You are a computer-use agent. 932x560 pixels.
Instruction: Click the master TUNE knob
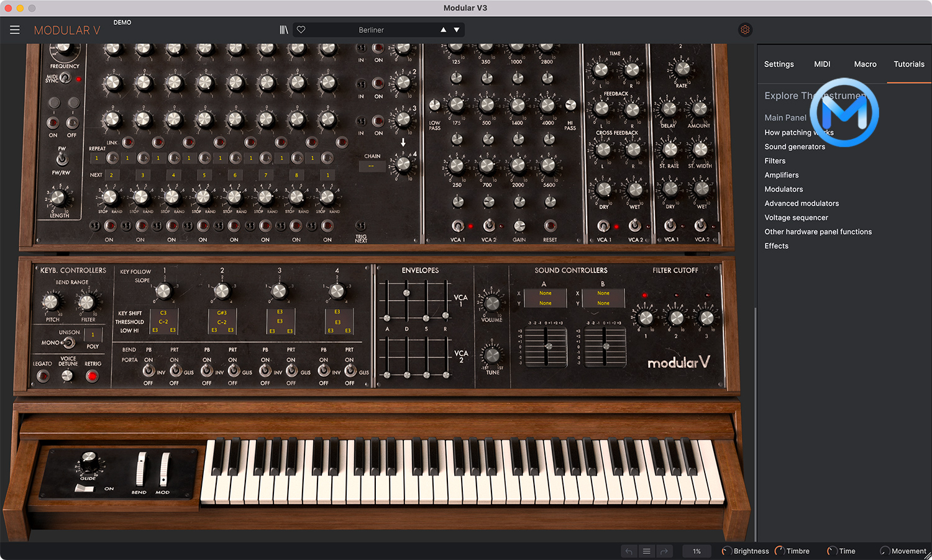tap(492, 355)
